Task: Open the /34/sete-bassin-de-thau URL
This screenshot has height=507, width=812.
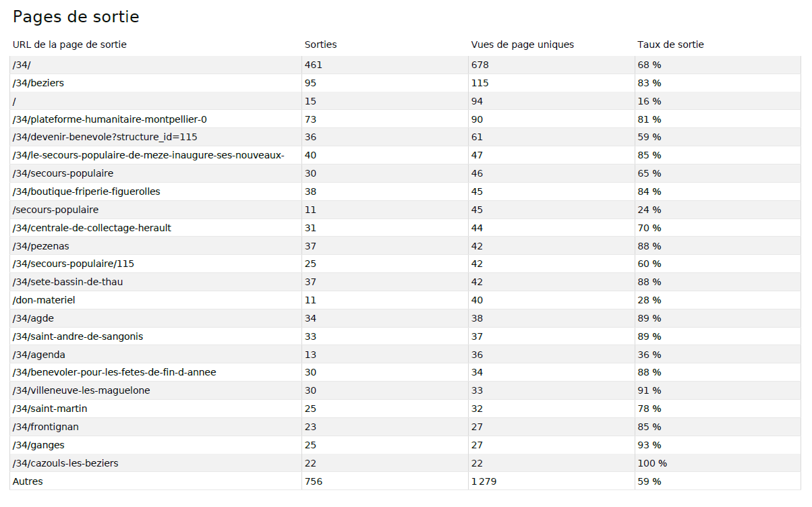Action: coord(67,282)
